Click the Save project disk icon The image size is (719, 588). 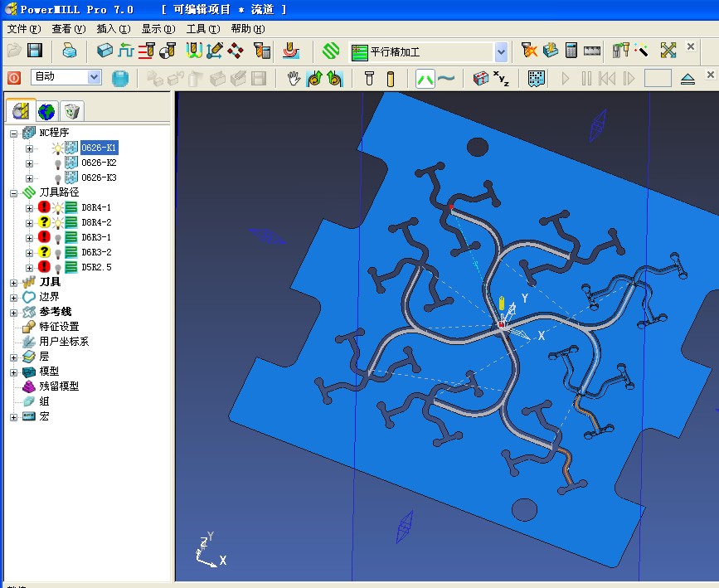coord(35,50)
